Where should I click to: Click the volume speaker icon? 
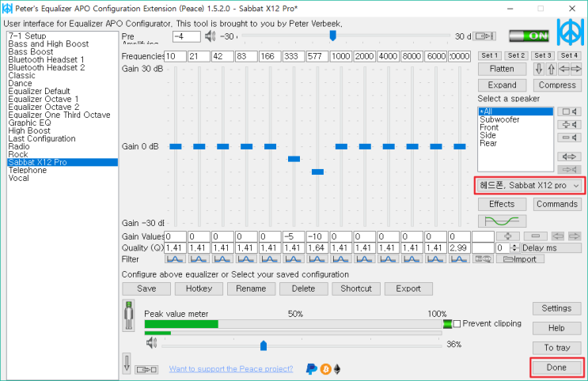point(151,344)
